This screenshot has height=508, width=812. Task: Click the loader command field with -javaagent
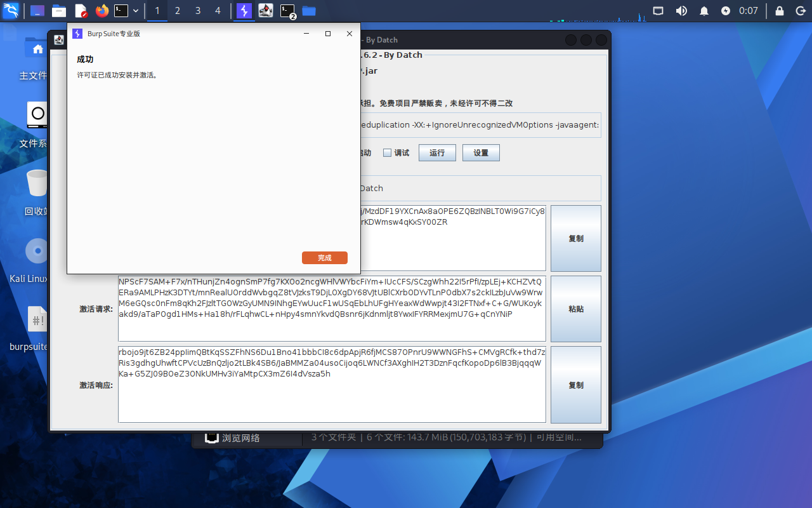click(x=480, y=125)
